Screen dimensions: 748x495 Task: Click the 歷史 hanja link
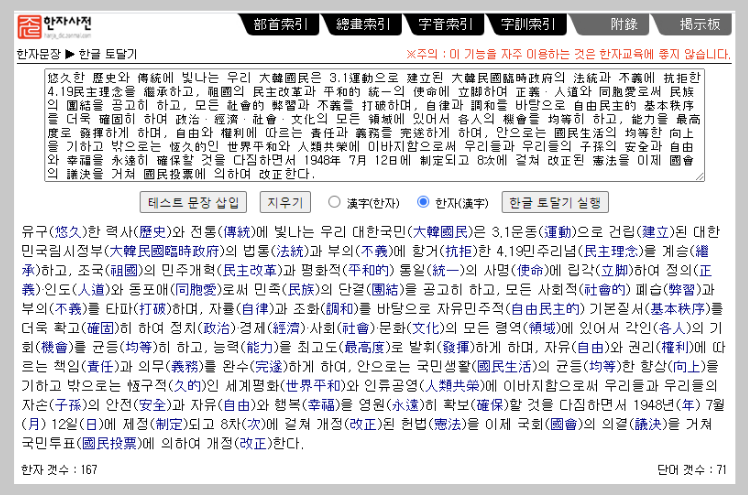pyautogui.click(x=152, y=232)
